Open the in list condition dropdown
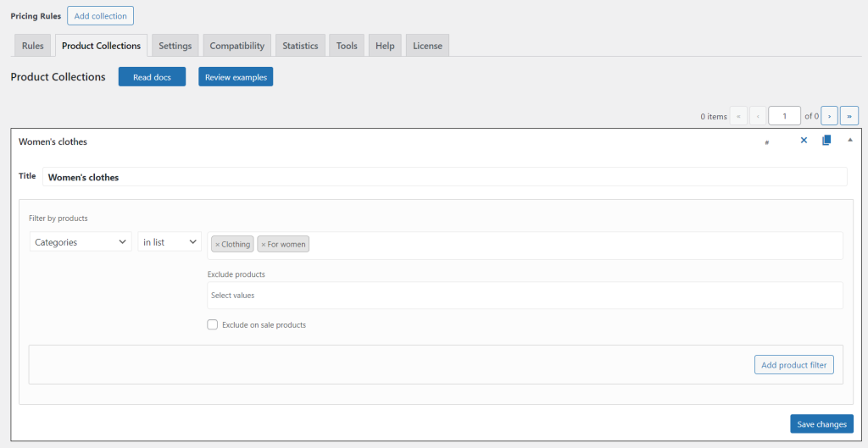Screen dimensions: 868x448 tap(170, 241)
